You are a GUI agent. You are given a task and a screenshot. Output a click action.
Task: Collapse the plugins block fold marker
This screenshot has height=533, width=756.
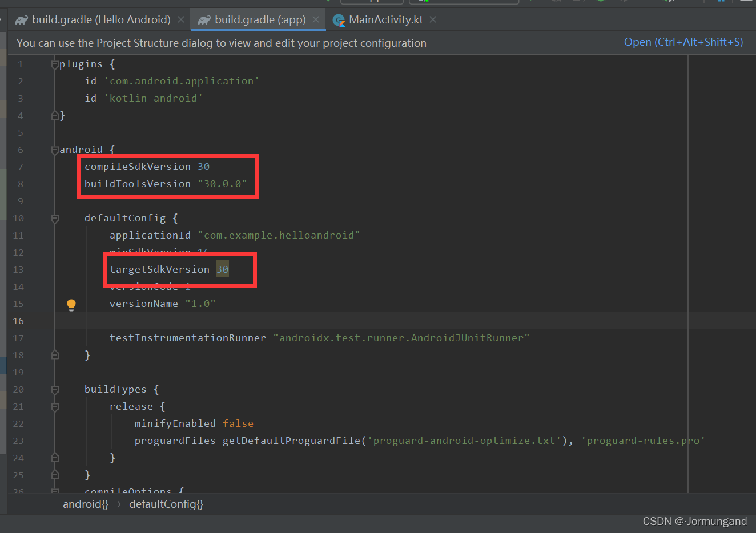pos(55,64)
